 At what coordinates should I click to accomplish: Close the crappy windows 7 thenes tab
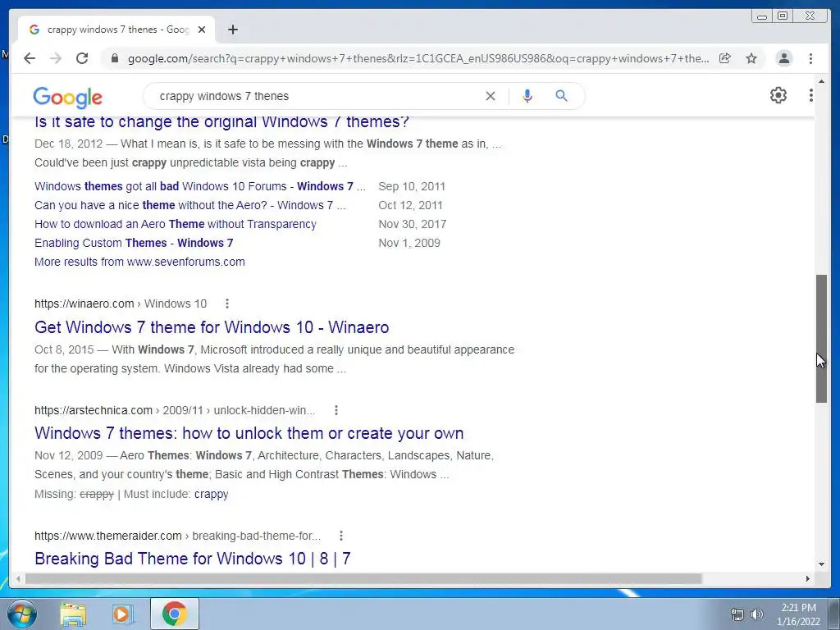click(202, 30)
